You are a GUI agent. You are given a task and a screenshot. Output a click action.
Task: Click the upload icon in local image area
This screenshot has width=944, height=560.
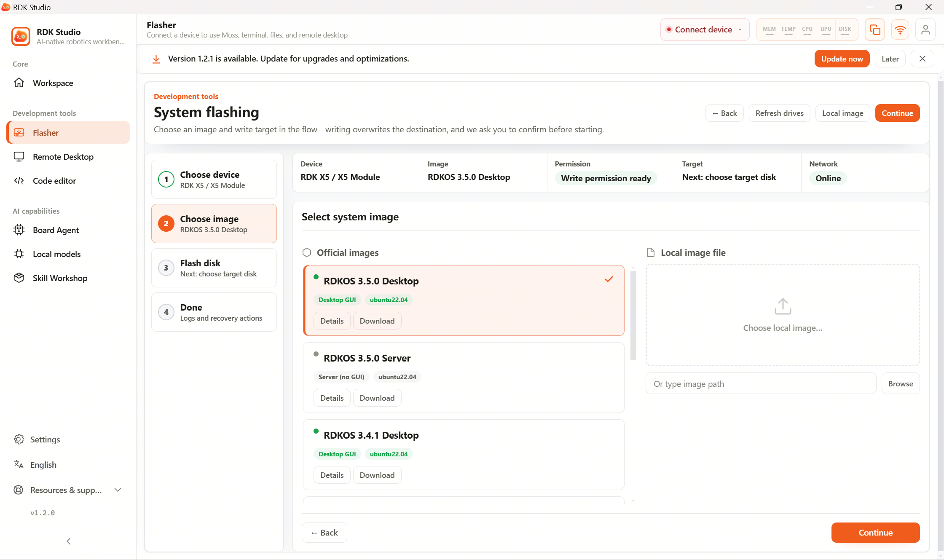click(x=783, y=306)
